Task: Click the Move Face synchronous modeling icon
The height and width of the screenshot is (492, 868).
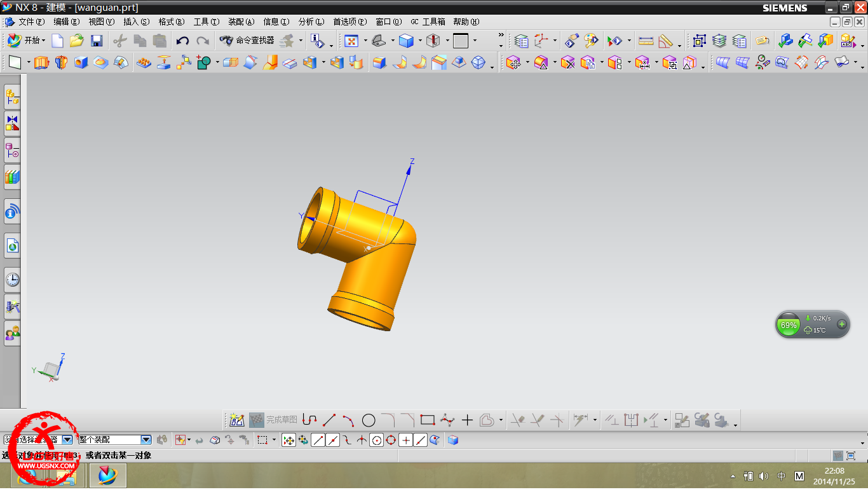Action: [x=513, y=62]
